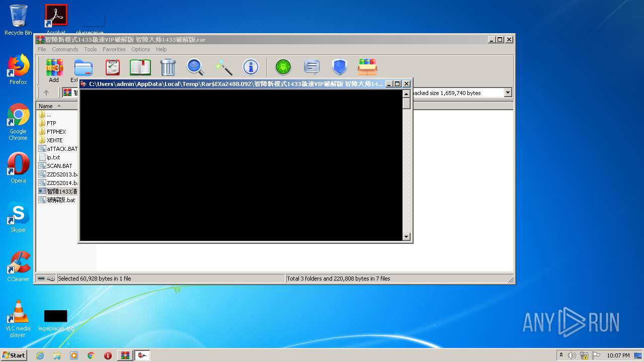The image size is (644, 362).
Task: Select ZZDS2013.bat file
Action: click(x=57, y=174)
